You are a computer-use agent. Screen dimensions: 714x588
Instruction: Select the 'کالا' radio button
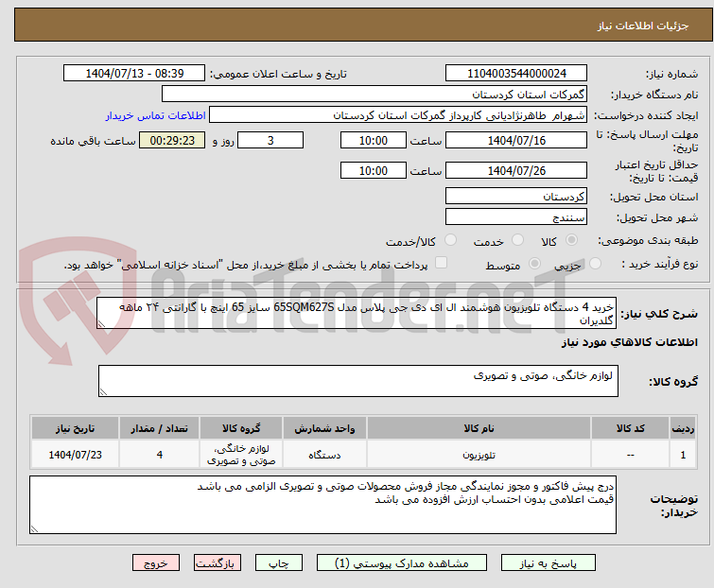pyautogui.click(x=571, y=240)
